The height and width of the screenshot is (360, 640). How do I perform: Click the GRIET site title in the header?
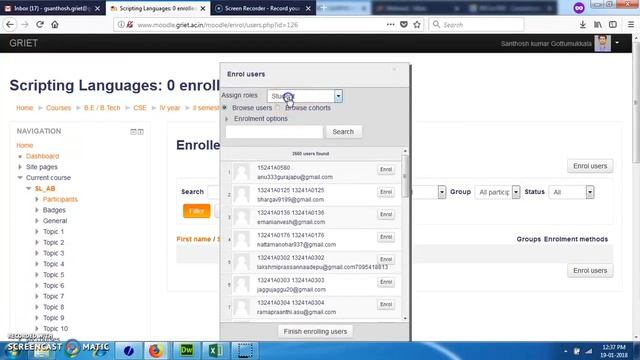tap(24, 43)
